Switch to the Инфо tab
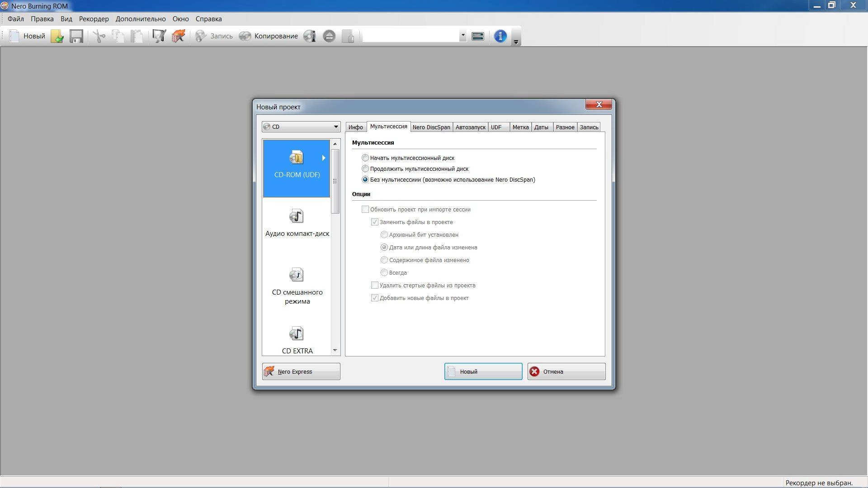Screen dimensions: 868x488 (x=356, y=127)
